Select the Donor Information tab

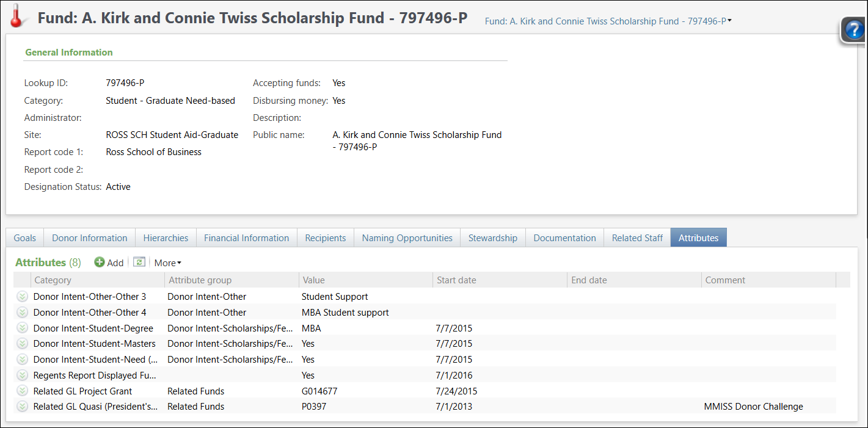(89, 238)
